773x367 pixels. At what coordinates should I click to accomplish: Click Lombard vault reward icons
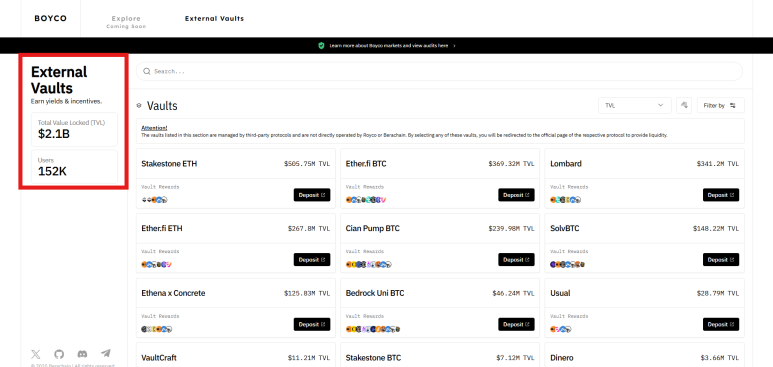click(565, 200)
